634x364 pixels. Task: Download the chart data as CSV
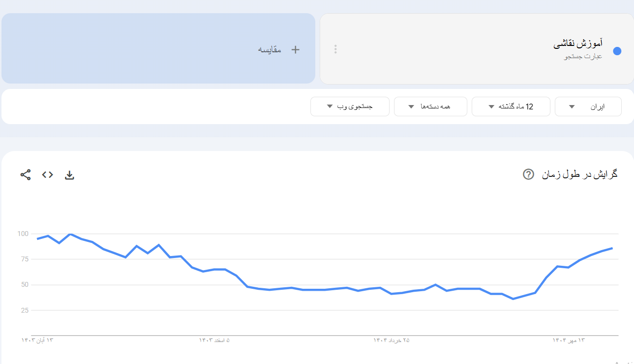click(x=69, y=175)
